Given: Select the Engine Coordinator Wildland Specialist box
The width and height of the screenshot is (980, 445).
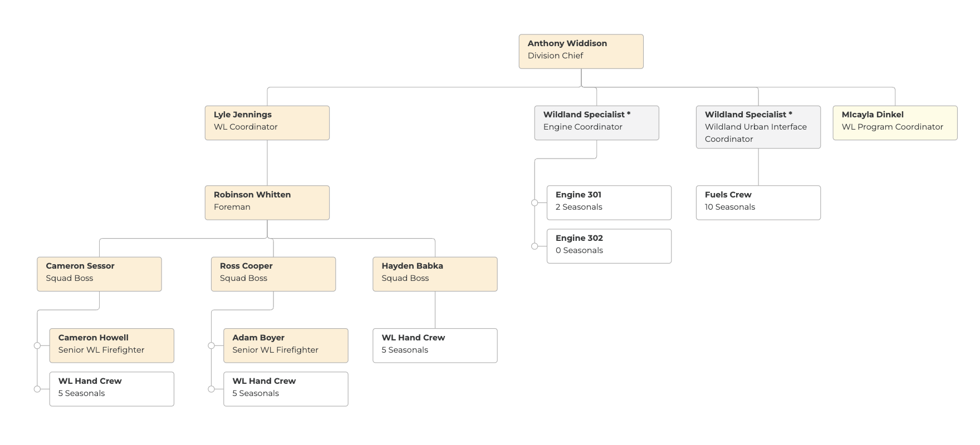Looking at the screenshot, I should click(x=596, y=122).
